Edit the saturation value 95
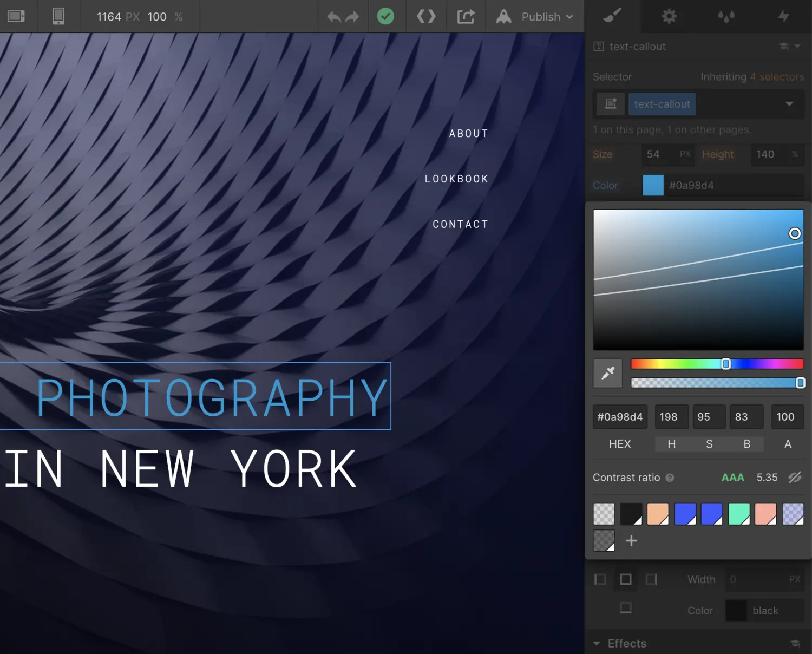Screen dimensions: 812x654 (x=710, y=417)
